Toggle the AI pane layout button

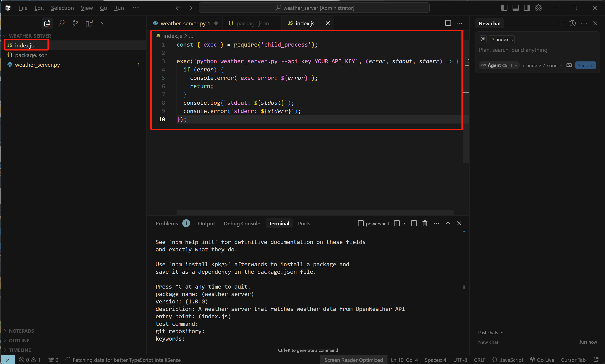(527, 8)
